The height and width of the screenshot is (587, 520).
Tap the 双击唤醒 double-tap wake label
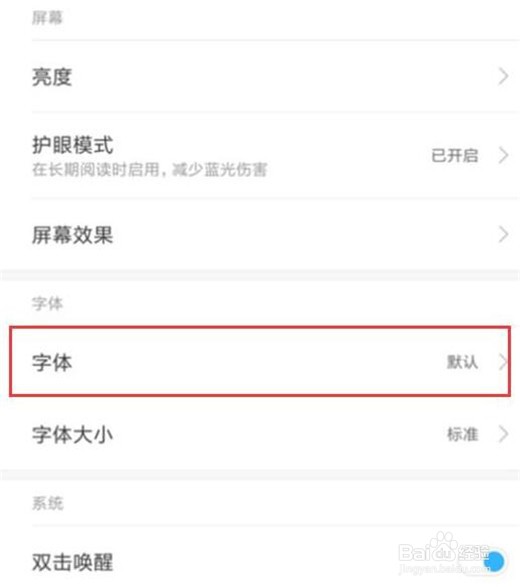click(72, 562)
